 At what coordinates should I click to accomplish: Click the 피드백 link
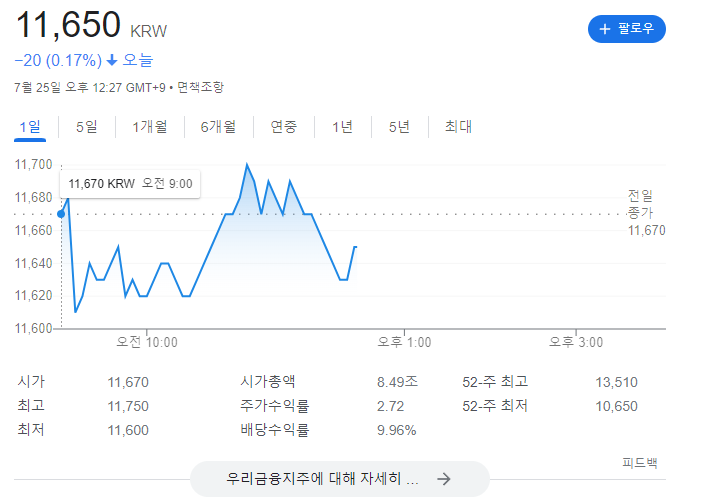[640, 463]
